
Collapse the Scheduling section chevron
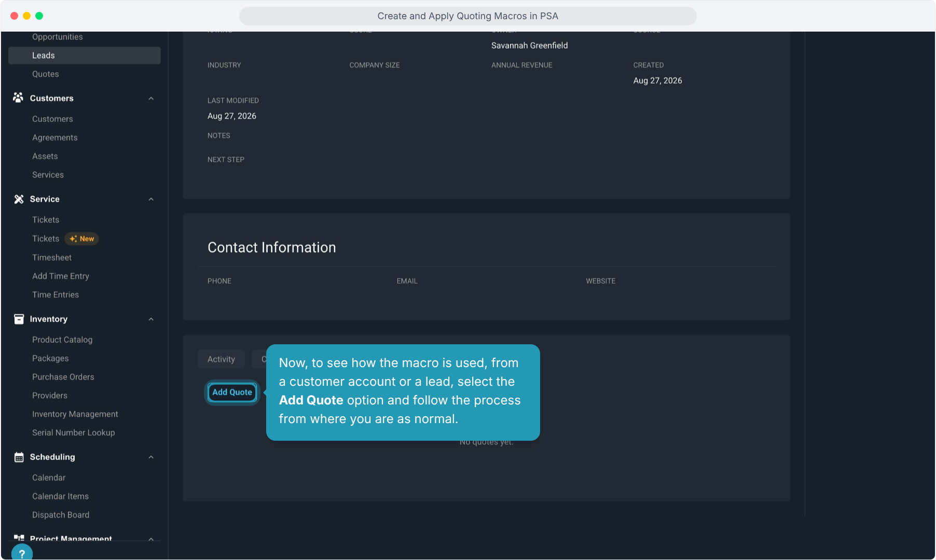[x=151, y=457]
